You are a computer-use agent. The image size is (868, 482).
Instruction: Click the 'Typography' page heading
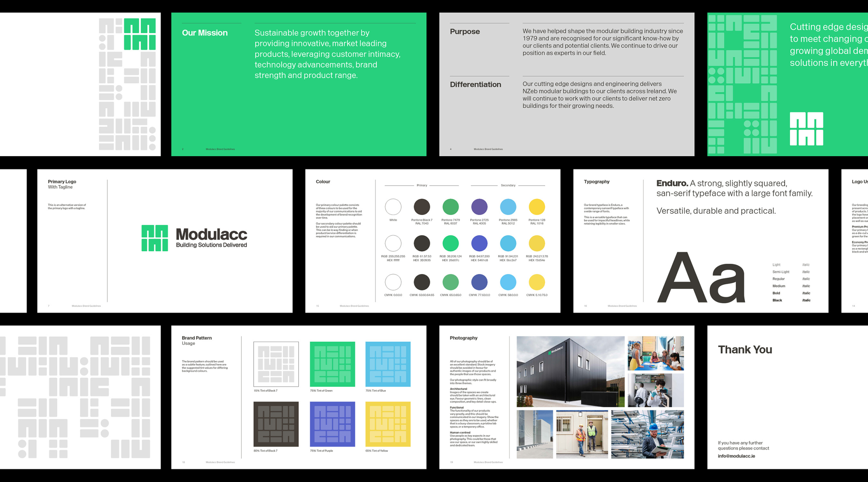click(x=597, y=181)
